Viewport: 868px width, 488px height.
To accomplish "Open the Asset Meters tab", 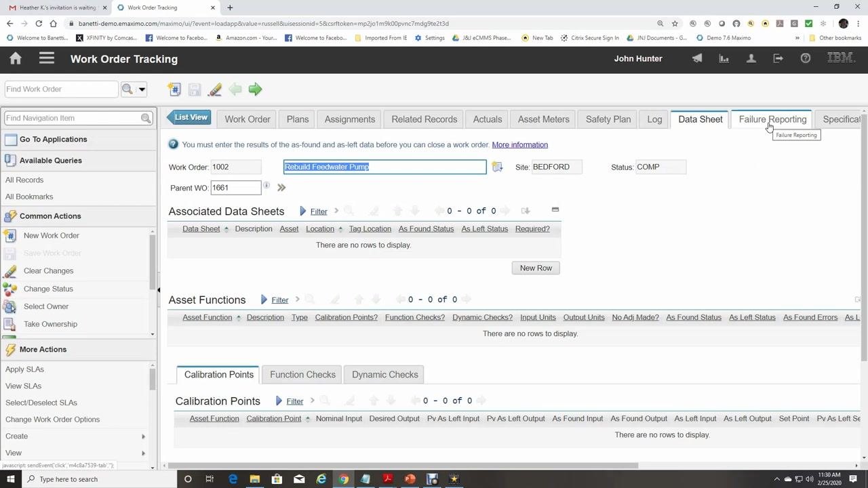I will pyautogui.click(x=544, y=119).
